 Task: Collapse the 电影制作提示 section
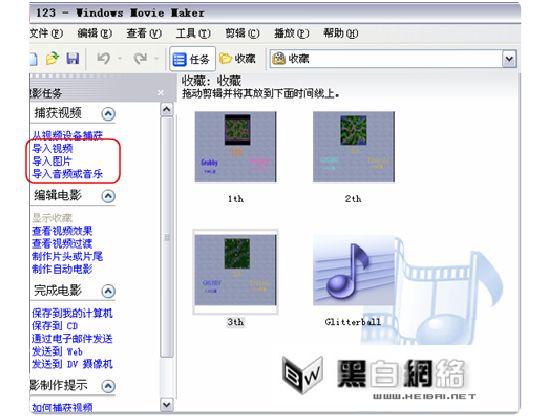(x=108, y=386)
